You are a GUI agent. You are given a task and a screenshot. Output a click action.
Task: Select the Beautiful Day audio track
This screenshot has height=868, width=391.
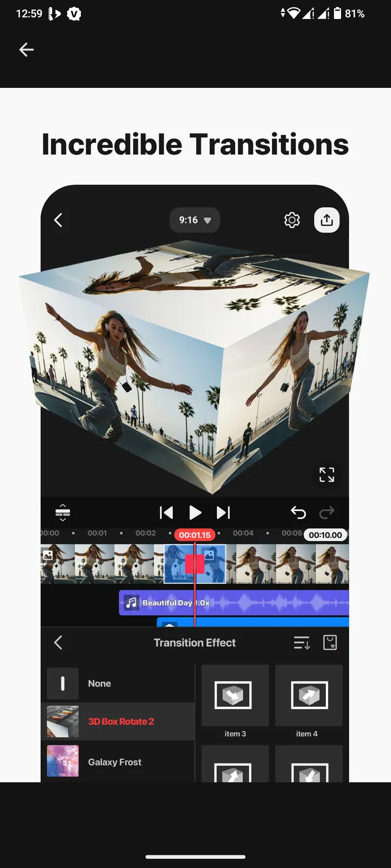(x=234, y=603)
